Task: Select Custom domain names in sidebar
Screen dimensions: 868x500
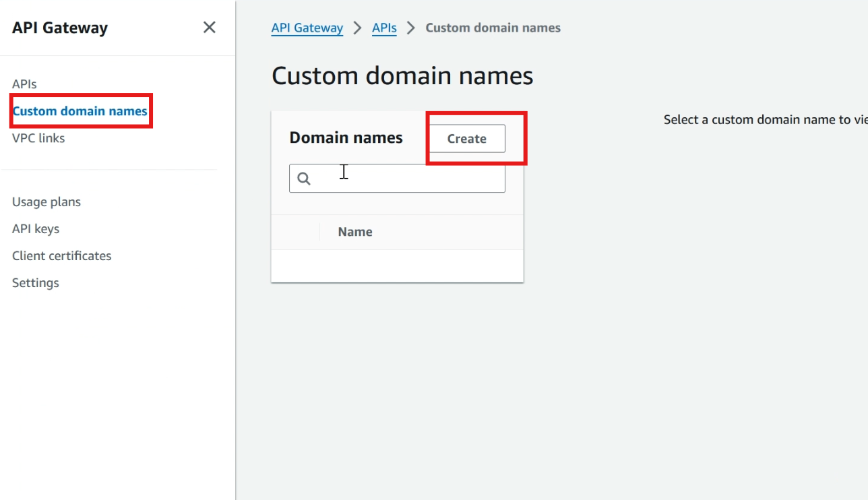Action: pyautogui.click(x=80, y=111)
